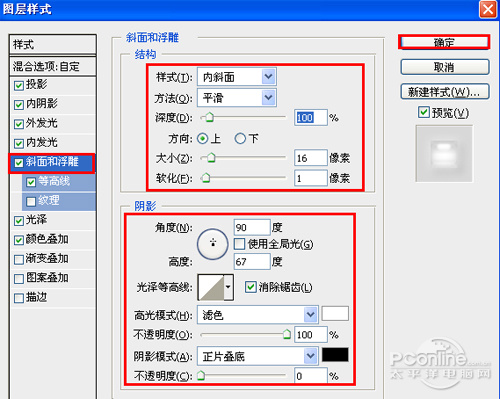Click the 大小 pixel value field
The width and height of the screenshot is (500, 399).
pyautogui.click(x=311, y=158)
